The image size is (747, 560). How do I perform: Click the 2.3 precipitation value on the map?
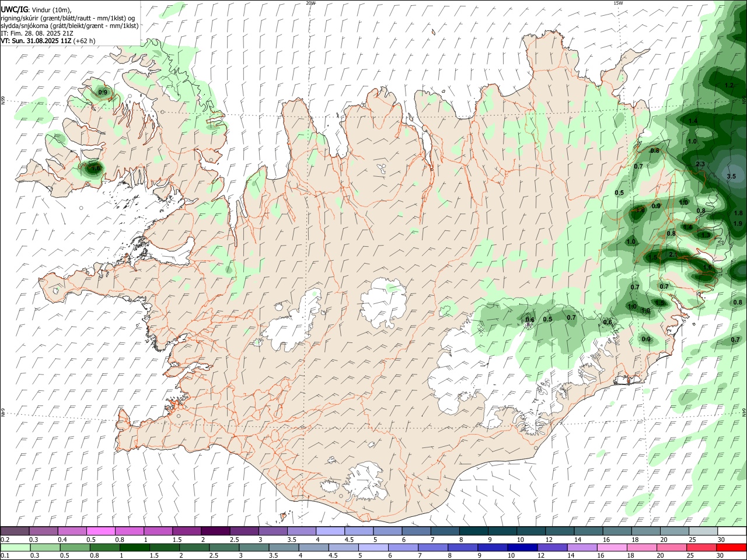tap(701, 164)
